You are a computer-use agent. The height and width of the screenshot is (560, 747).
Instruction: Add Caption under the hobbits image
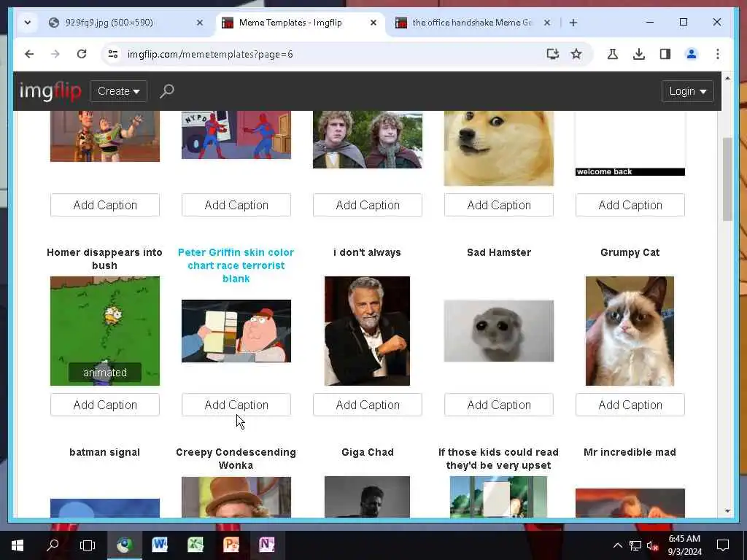pyautogui.click(x=368, y=205)
